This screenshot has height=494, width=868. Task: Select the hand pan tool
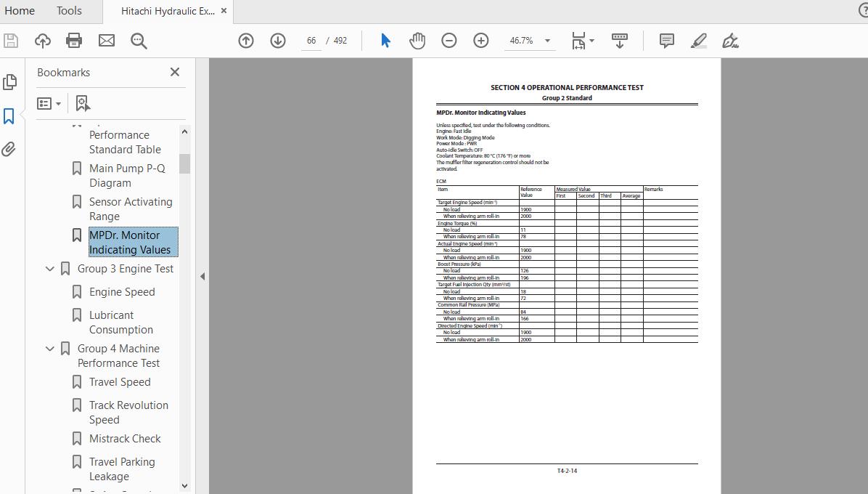coord(417,41)
